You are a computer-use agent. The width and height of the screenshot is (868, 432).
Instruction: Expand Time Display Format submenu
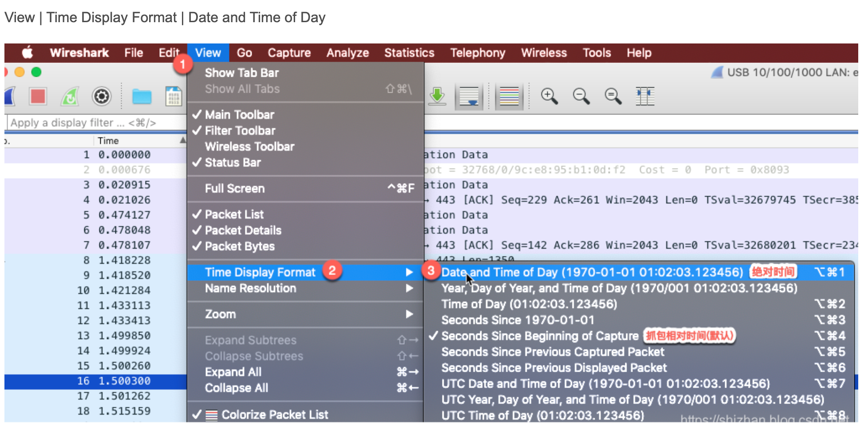[x=305, y=272]
